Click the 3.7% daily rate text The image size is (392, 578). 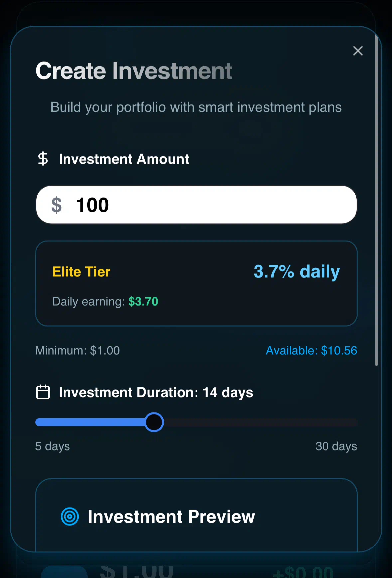tap(297, 272)
